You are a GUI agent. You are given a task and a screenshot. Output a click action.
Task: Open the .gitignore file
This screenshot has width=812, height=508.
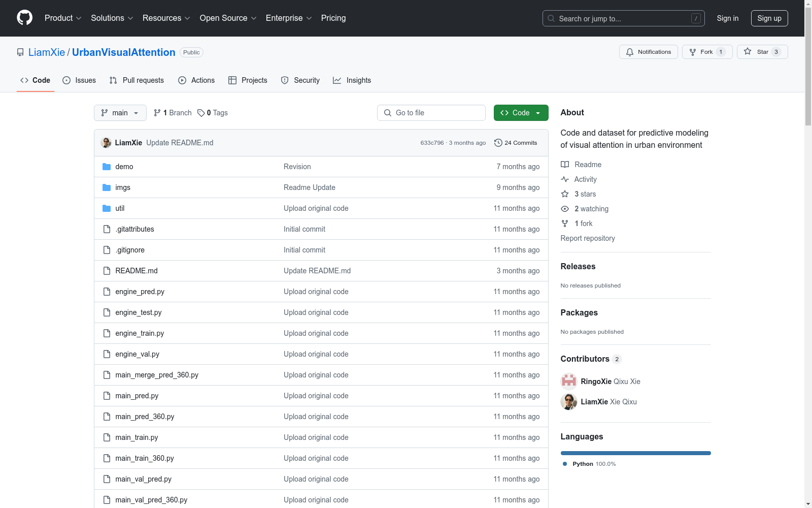click(x=130, y=250)
